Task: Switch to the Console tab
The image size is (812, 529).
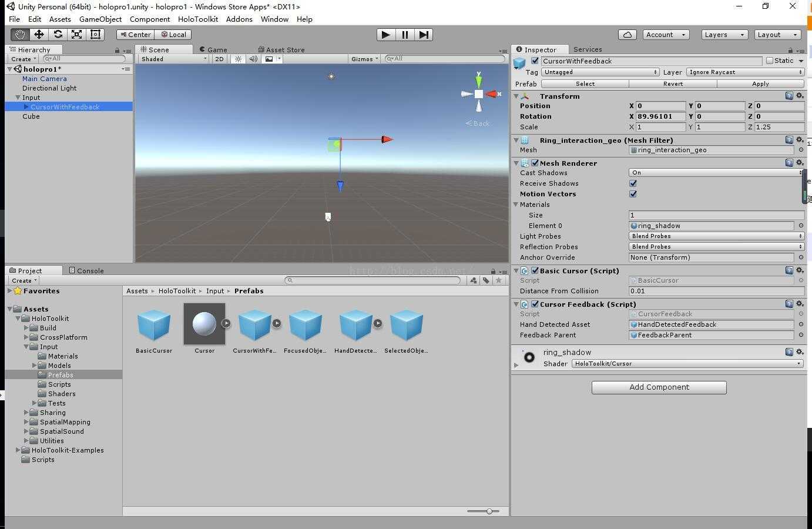Action: (x=86, y=270)
